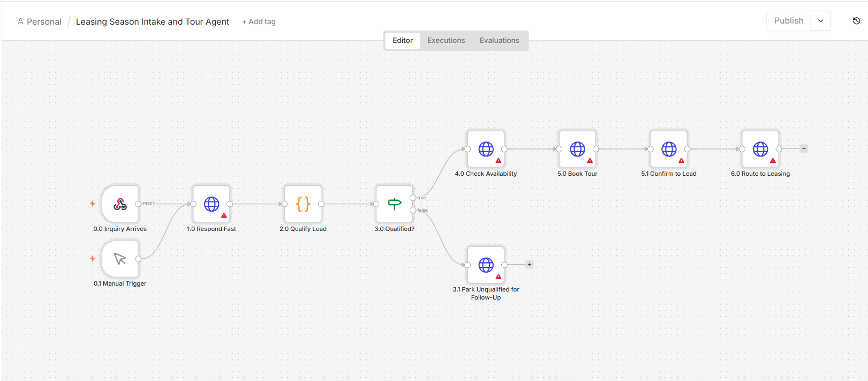This screenshot has width=868, height=381.
Task: Open the 6.0 Route to Leasing node
Action: (x=760, y=149)
